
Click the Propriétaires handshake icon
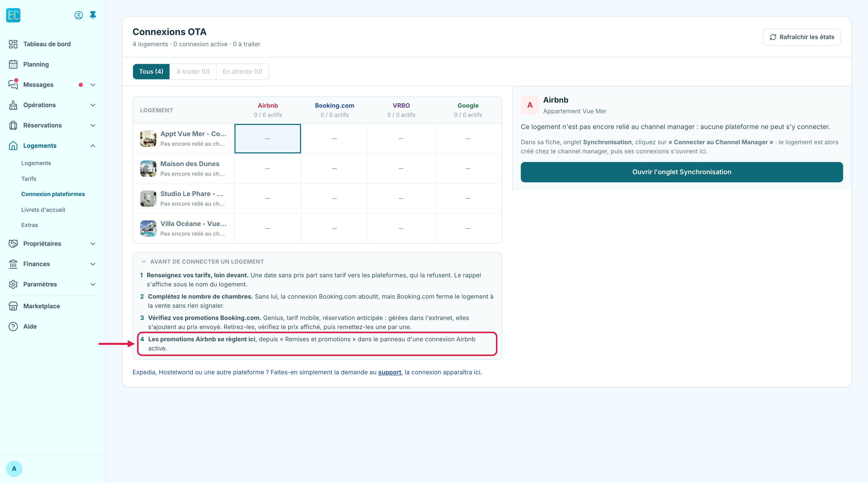[x=13, y=244]
